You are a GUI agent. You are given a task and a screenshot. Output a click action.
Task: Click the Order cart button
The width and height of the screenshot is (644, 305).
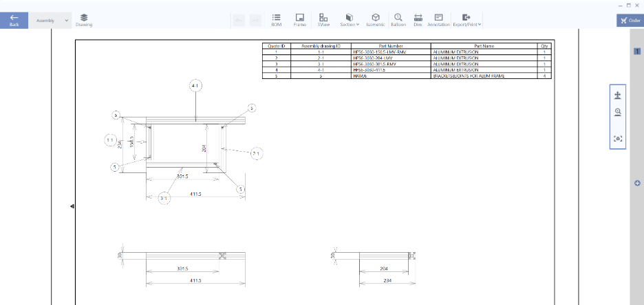click(x=630, y=21)
